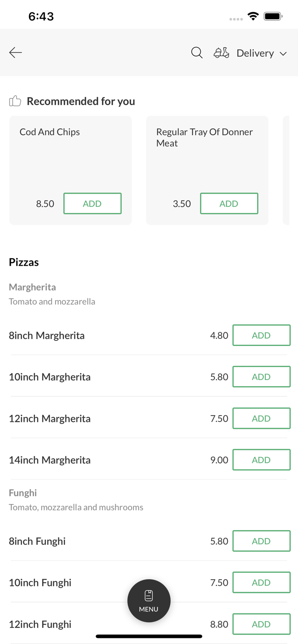This screenshot has width=298, height=644.
Task: Tap the Wi-Fi status icon
Action: [x=253, y=16]
